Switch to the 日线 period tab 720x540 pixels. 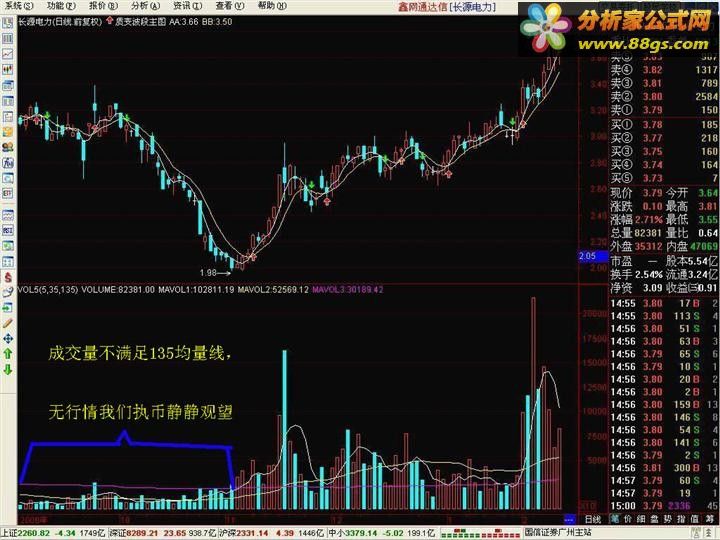(x=593, y=519)
